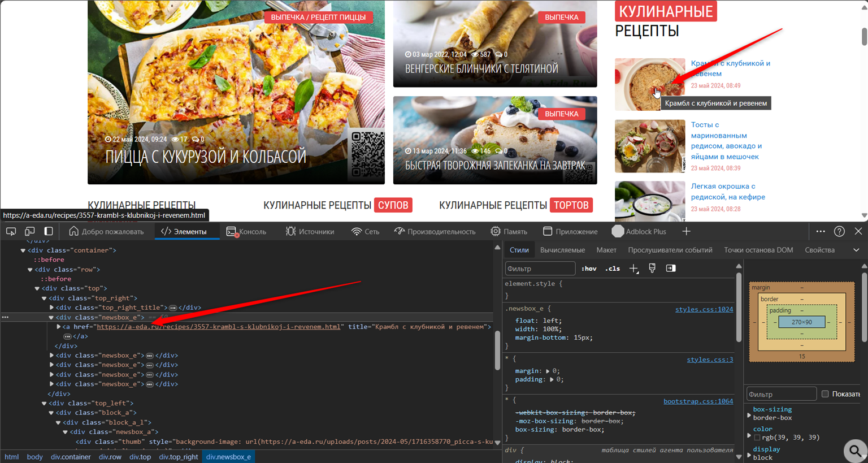This screenshot has height=463, width=868.
Task: Open the Приложение tab
Action: (570, 231)
